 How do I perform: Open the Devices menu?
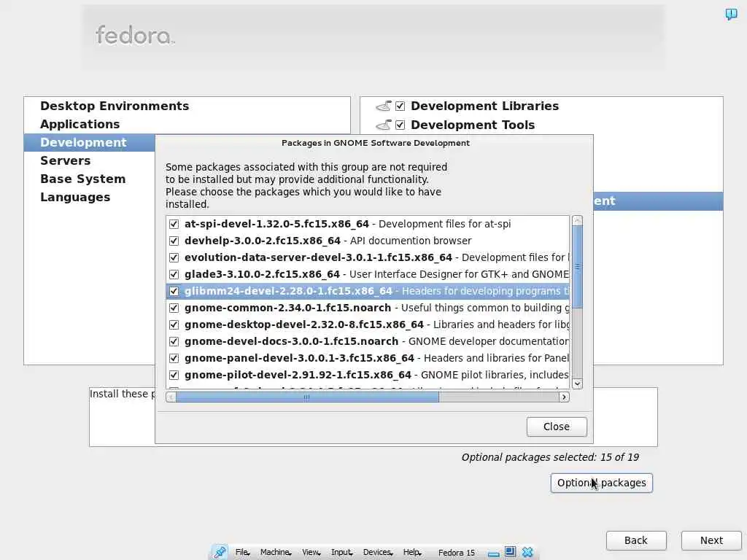[378, 553]
